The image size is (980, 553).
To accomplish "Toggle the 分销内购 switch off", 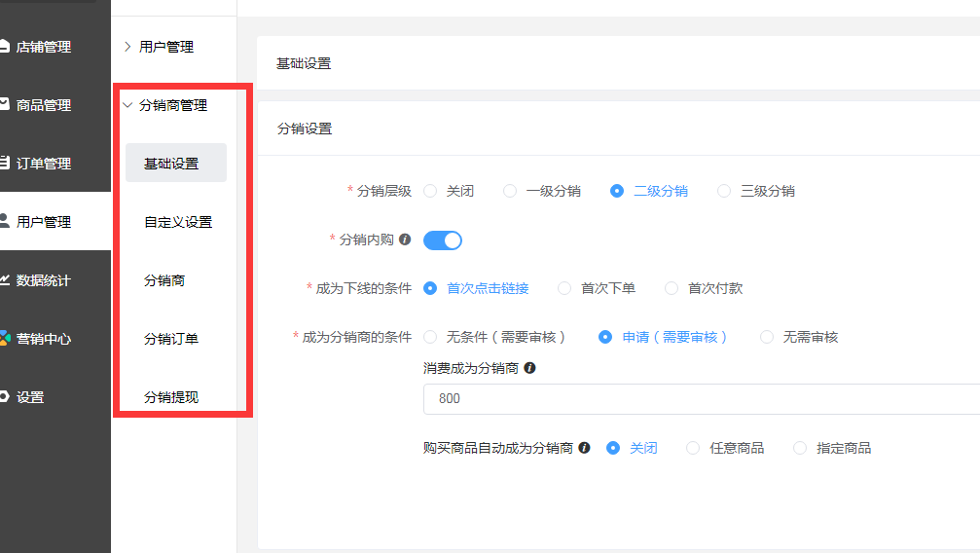I will click(x=443, y=240).
